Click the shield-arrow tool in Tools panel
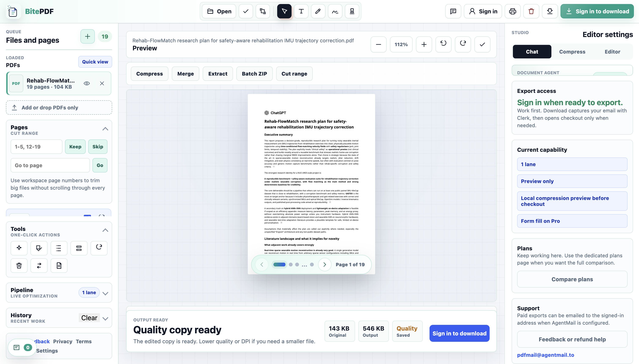The image size is (639, 364). [39, 248]
